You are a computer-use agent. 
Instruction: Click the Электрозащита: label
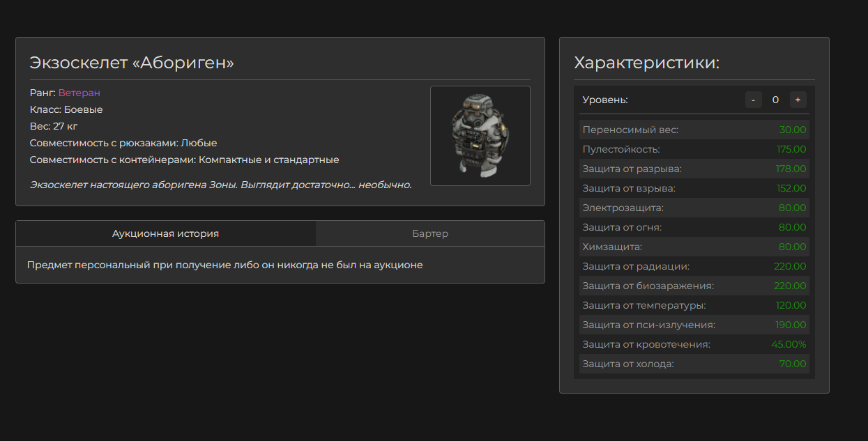pyautogui.click(x=623, y=208)
